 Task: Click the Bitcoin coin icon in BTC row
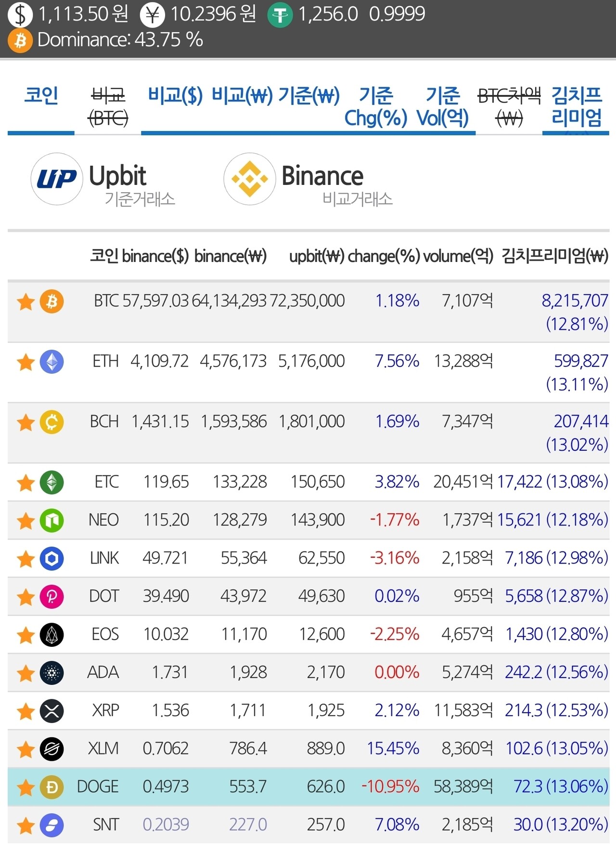click(51, 301)
